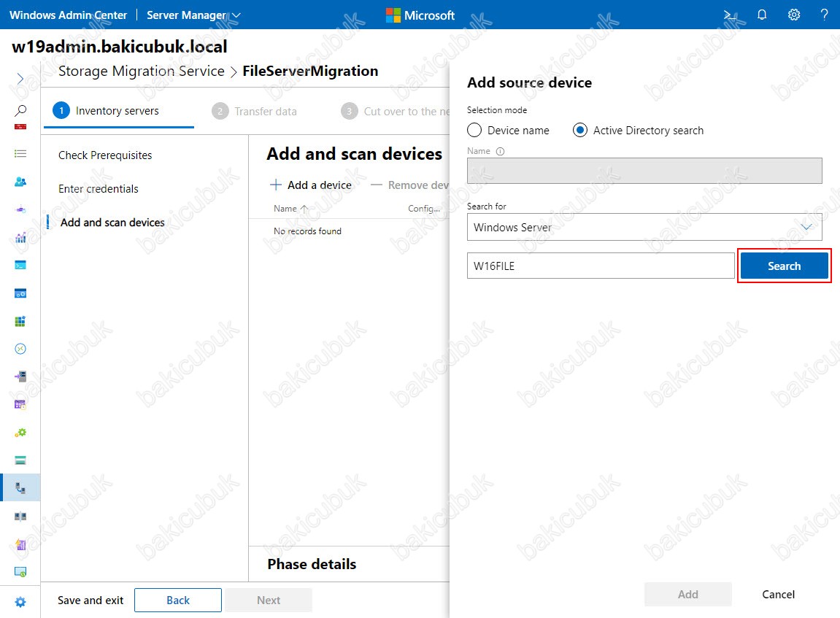Open the Firewall tool brick icon

(x=20, y=127)
